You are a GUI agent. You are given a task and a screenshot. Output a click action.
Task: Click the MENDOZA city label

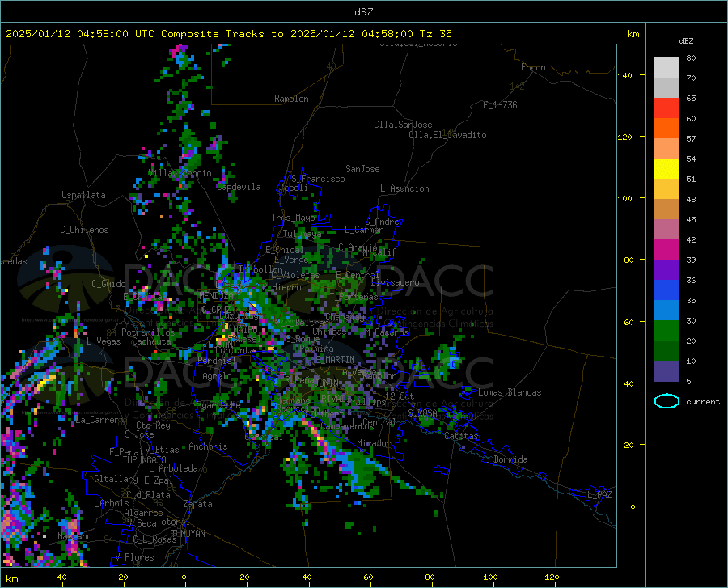216,295
